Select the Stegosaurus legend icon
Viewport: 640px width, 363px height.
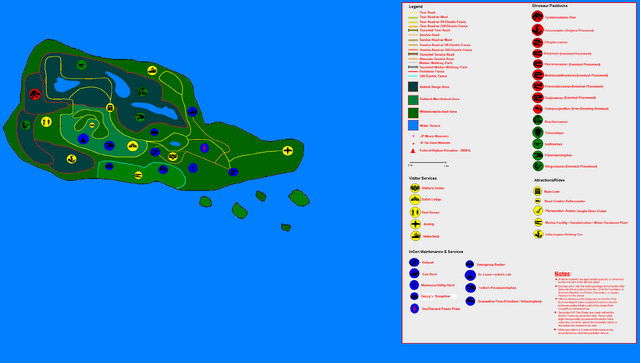point(538,166)
